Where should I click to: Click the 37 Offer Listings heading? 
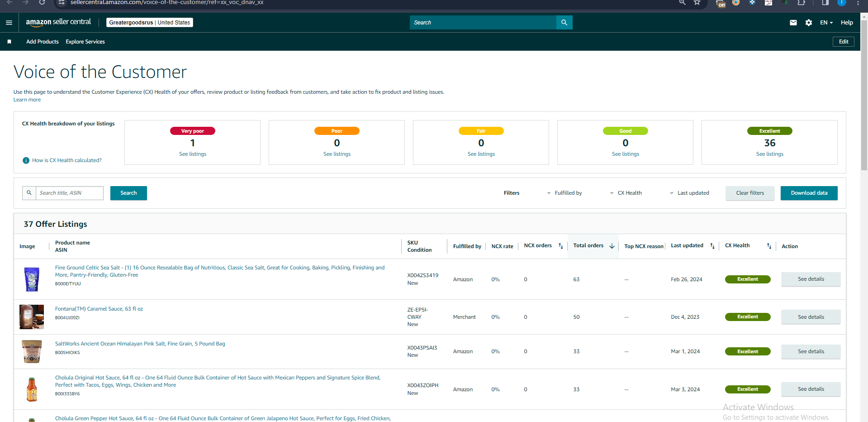(x=56, y=224)
